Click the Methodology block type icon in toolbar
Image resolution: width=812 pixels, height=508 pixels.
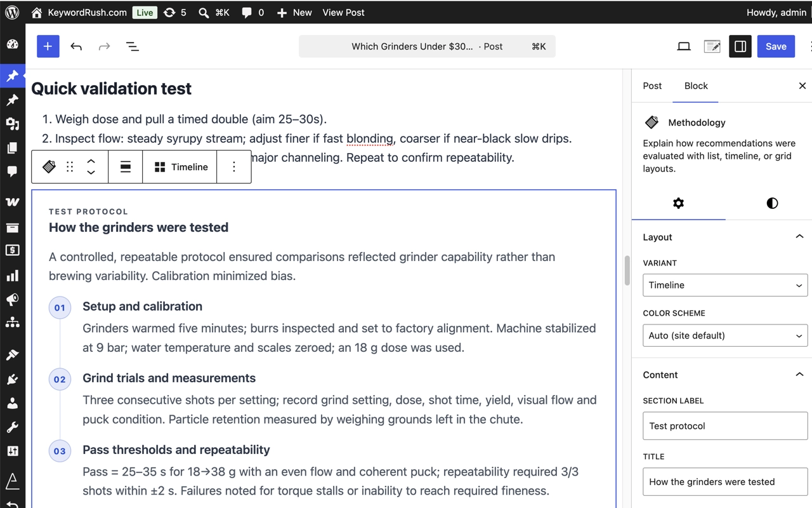(x=49, y=167)
